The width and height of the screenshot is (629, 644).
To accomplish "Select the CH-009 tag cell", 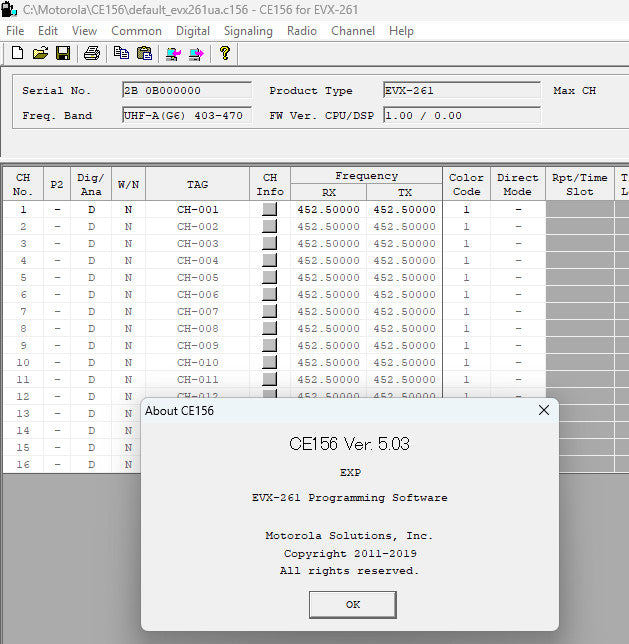I will (197, 345).
